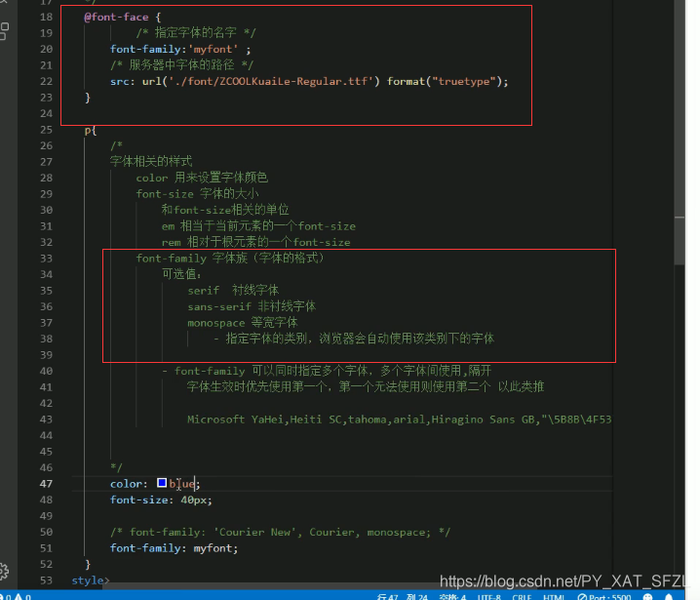Click 'monospace 等宽字体' on line 37
The height and width of the screenshot is (600, 700).
[243, 323]
